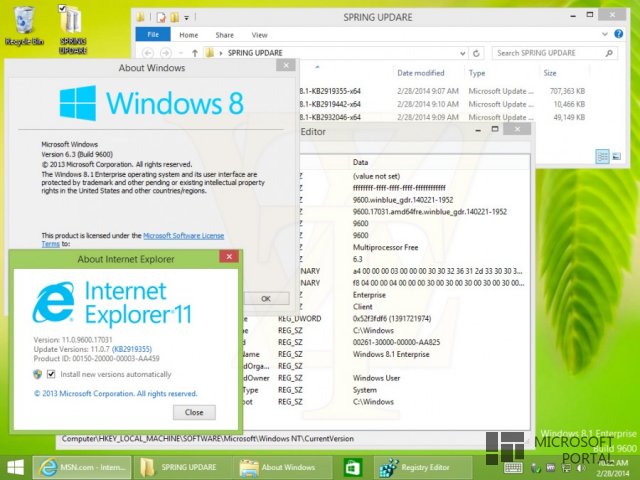
Task: Switch to the View ribbon tab
Action: click(x=259, y=35)
